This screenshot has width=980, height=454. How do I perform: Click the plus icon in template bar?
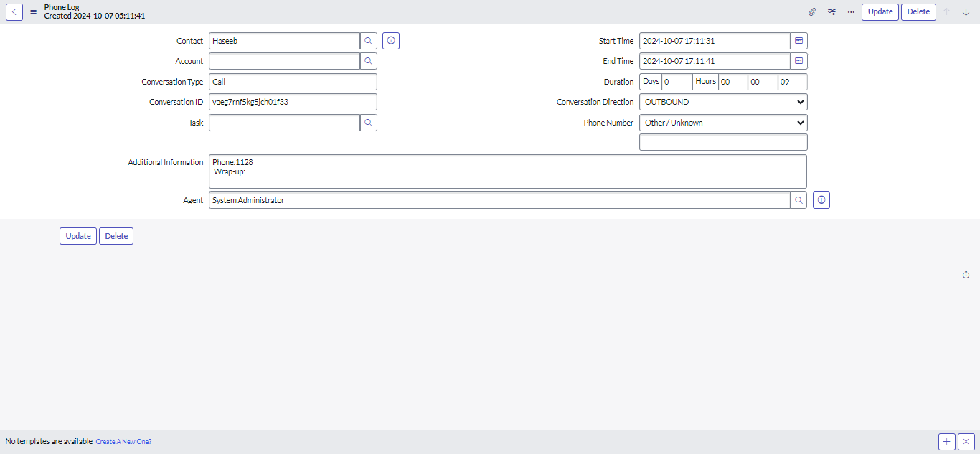point(946,442)
